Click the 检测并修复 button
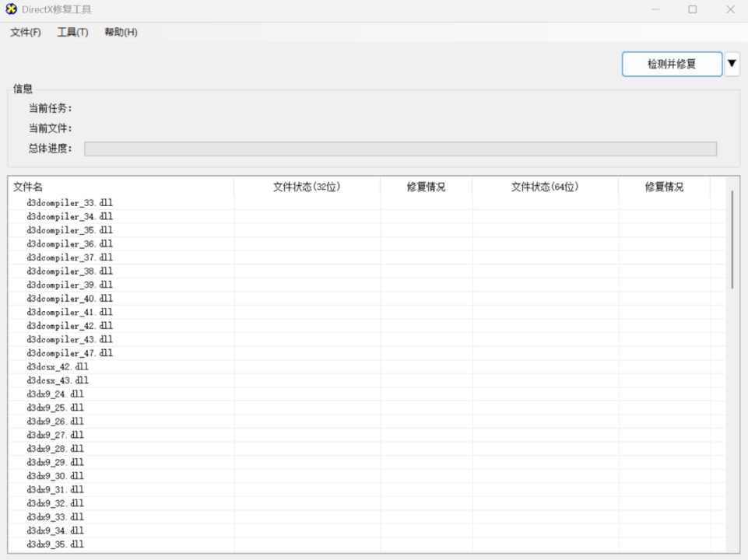 coord(672,64)
